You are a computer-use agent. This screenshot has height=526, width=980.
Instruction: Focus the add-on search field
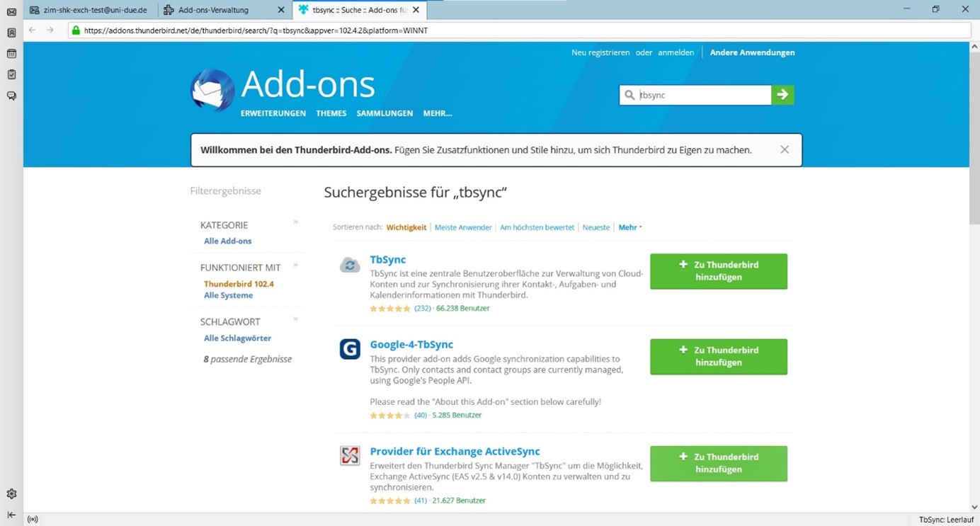point(701,95)
